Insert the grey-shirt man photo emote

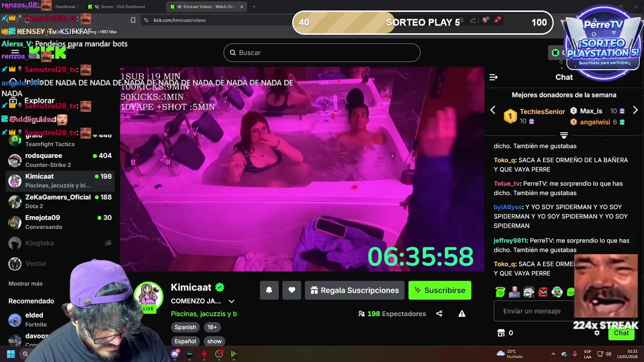click(x=514, y=292)
